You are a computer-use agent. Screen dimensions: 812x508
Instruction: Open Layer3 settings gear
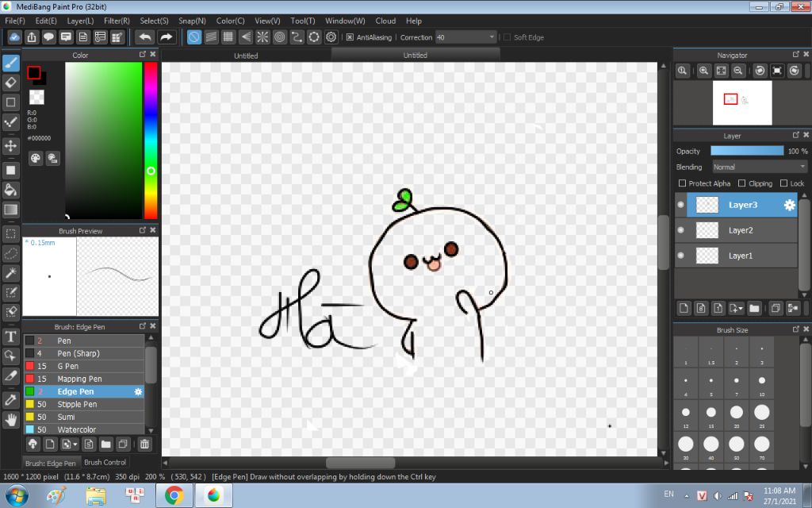789,206
